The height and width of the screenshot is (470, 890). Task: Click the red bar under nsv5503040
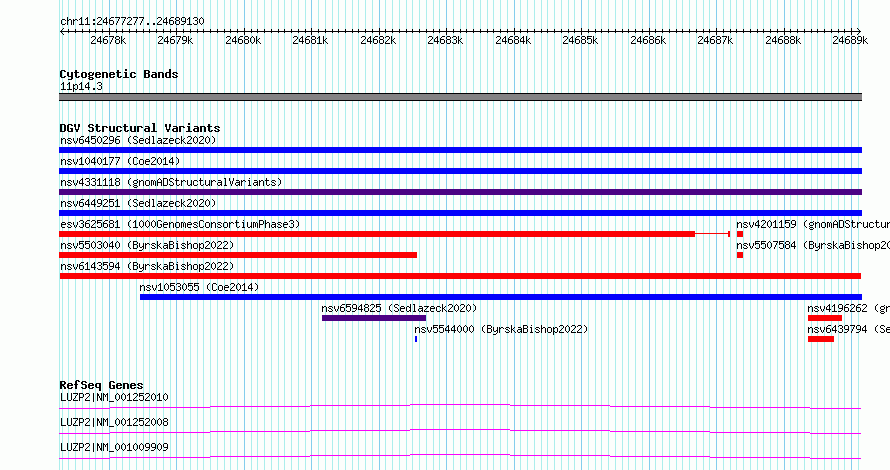coord(238,255)
